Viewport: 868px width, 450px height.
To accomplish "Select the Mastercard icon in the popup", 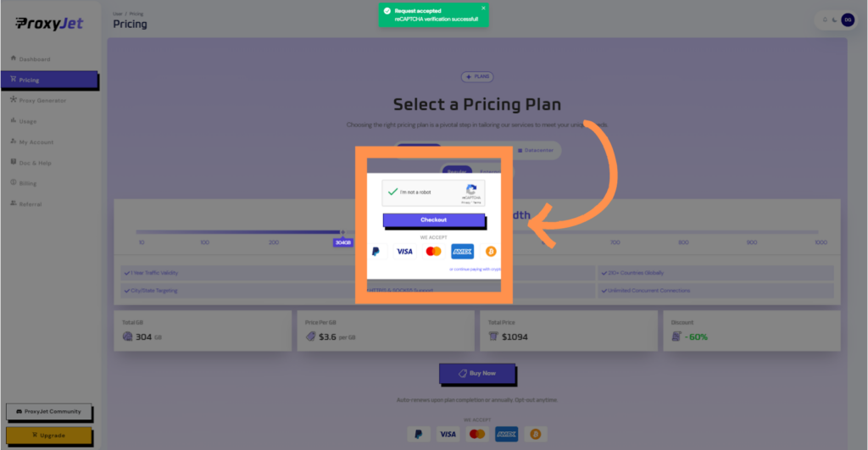I will (433, 252).
